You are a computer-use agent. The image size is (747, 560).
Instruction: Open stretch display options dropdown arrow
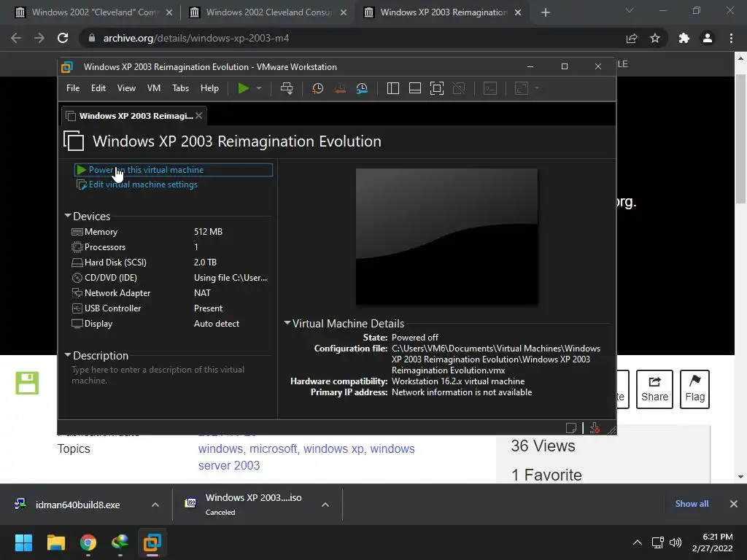[537, 88]
